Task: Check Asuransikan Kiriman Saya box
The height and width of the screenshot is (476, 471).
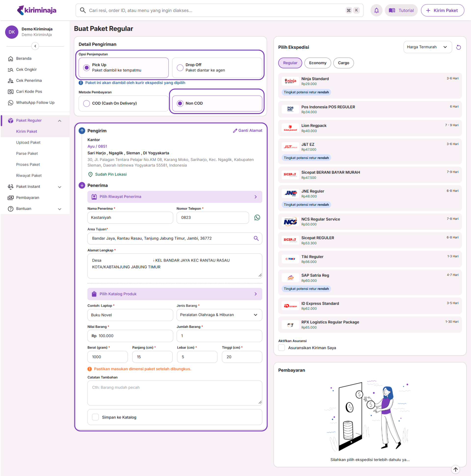Action: coord(281,348)
